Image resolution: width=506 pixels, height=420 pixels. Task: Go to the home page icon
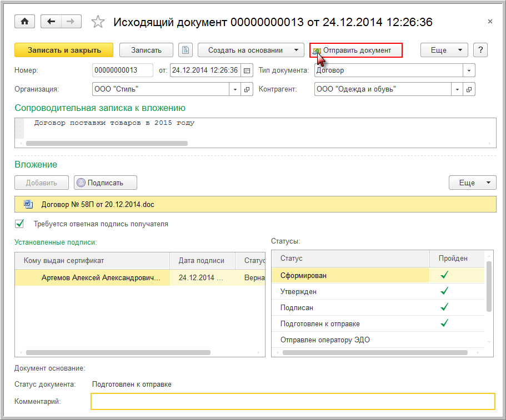pyautogui.click(x=24, y=22)
